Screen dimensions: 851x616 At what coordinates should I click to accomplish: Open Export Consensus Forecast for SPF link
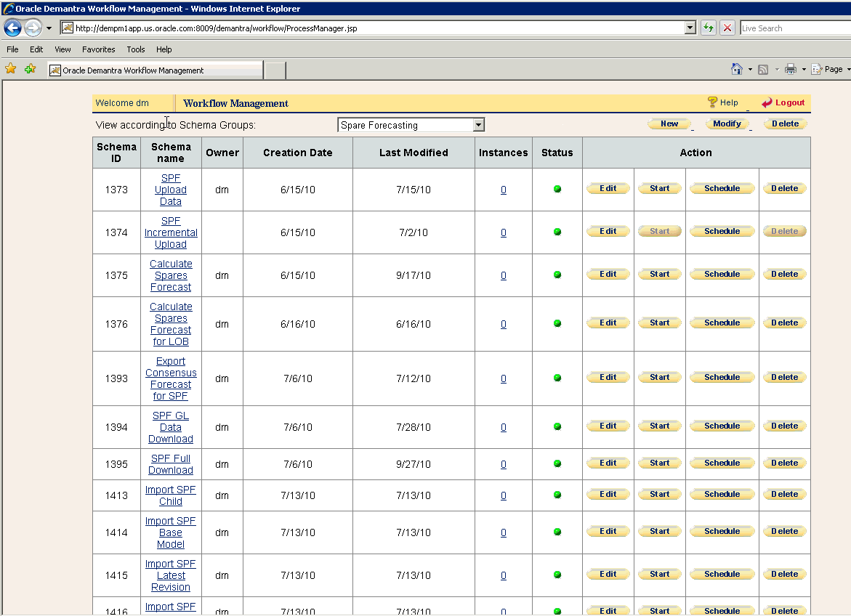click(x=170, y=379)
